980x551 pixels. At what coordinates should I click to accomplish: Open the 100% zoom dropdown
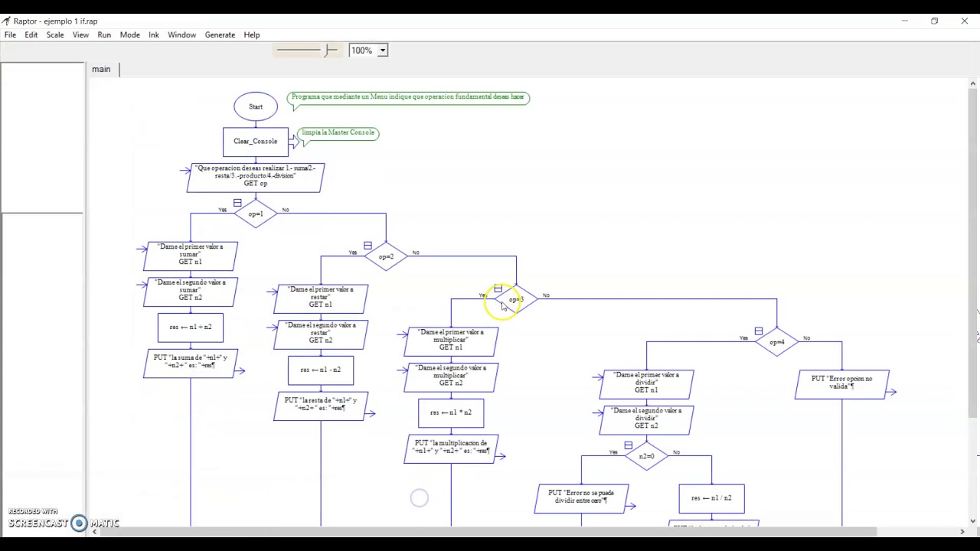[x=382, y=51]
